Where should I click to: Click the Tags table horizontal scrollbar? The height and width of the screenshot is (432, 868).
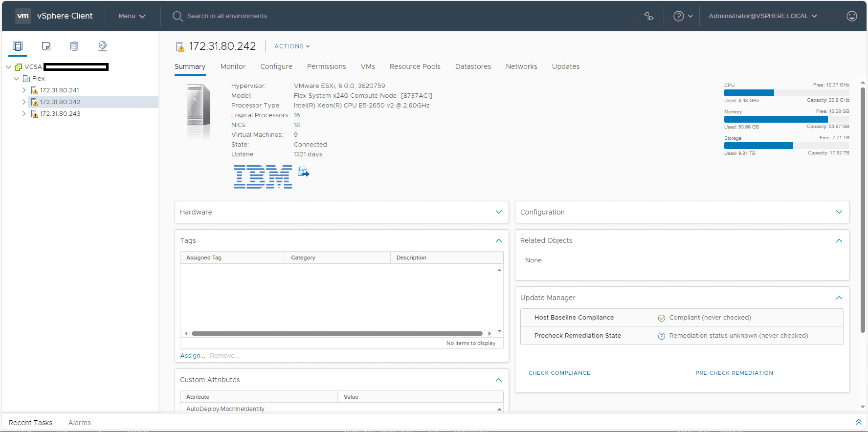(337, 333)
